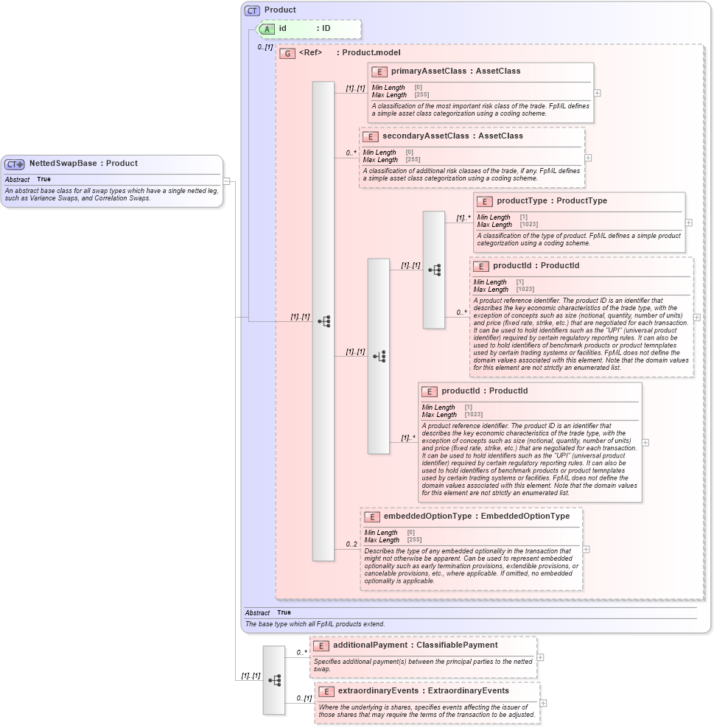Expand the productType element details
714x728 pixels.
[687, 222]
